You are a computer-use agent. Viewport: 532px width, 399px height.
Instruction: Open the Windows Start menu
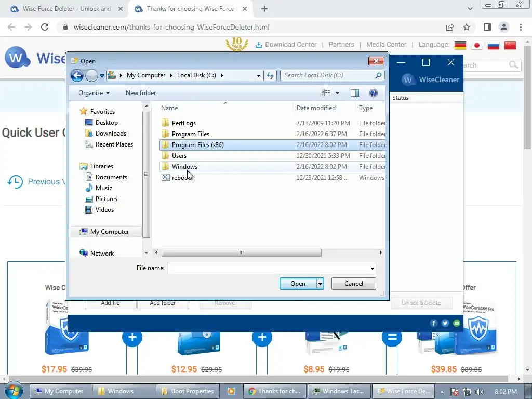pos(13,391)
